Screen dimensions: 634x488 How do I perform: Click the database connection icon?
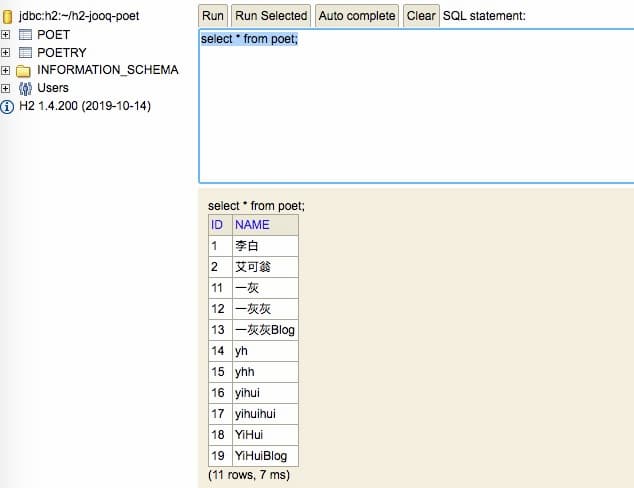click(8, 16)
